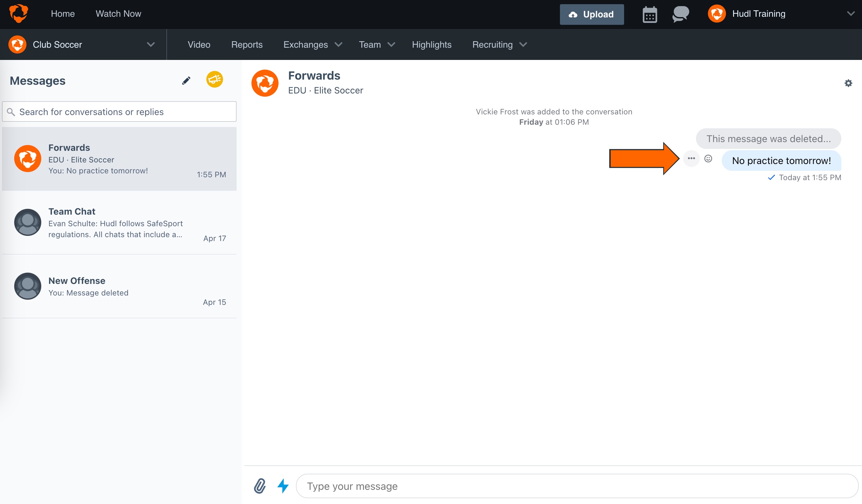The width and height of the screenshot is (862, 504).
Task: Select the Team Chat conversation
Action: (x=119, y=223)
